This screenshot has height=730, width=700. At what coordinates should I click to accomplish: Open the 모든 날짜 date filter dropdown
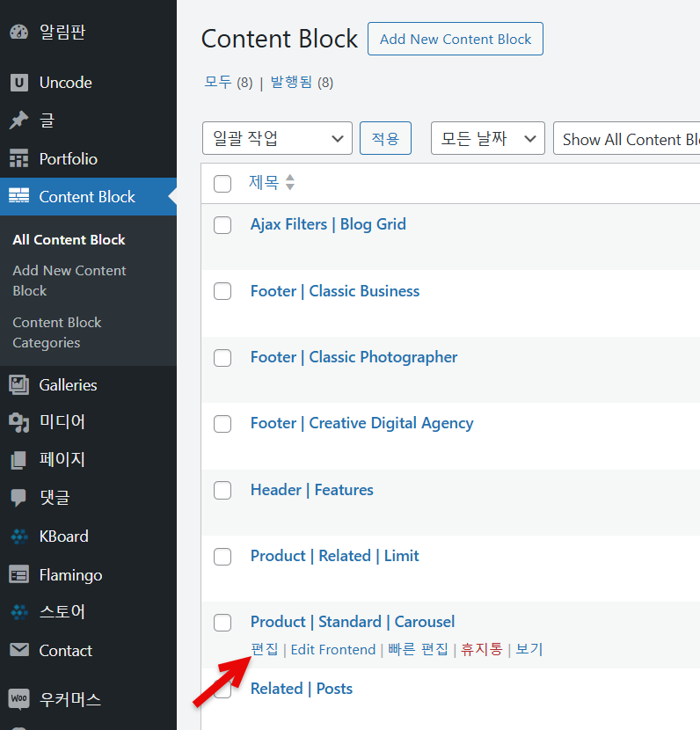coord(488,138)
